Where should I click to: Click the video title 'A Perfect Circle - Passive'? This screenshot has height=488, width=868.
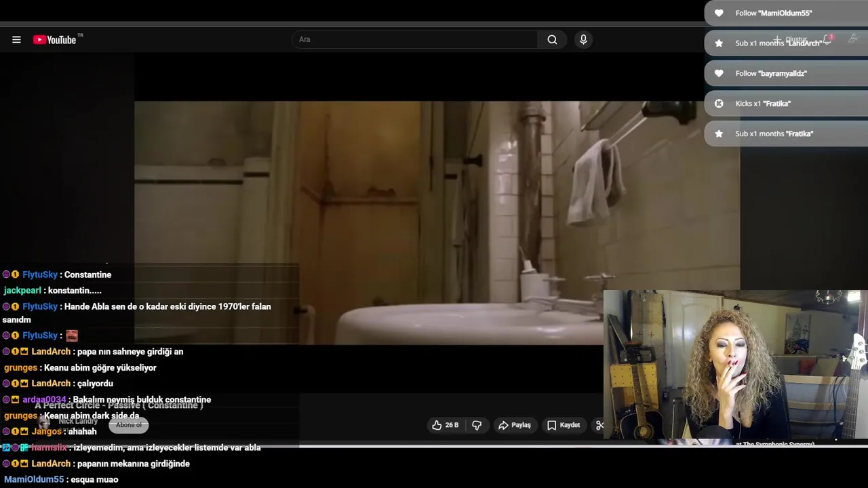pyautogui.click(x=119, y=405)
